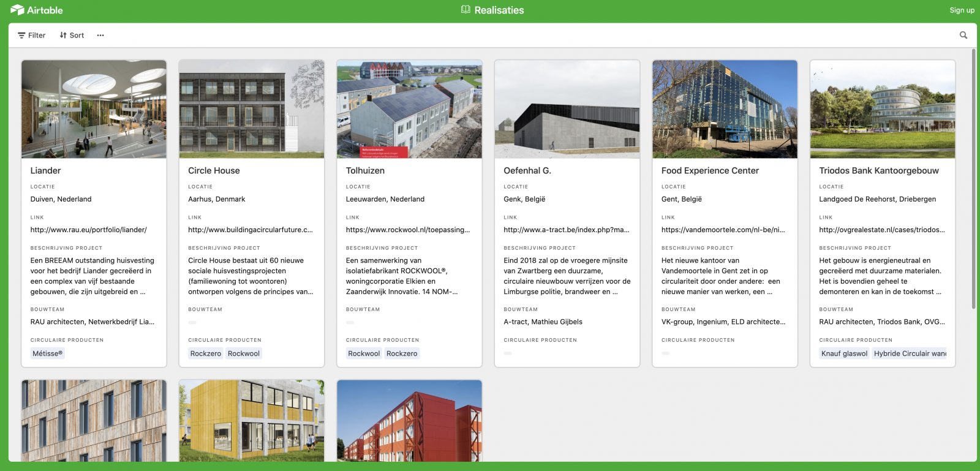Follow the rockwool.nl toepassing link
This screenshot has width=980, height=471.
click(x=408, y=230)
